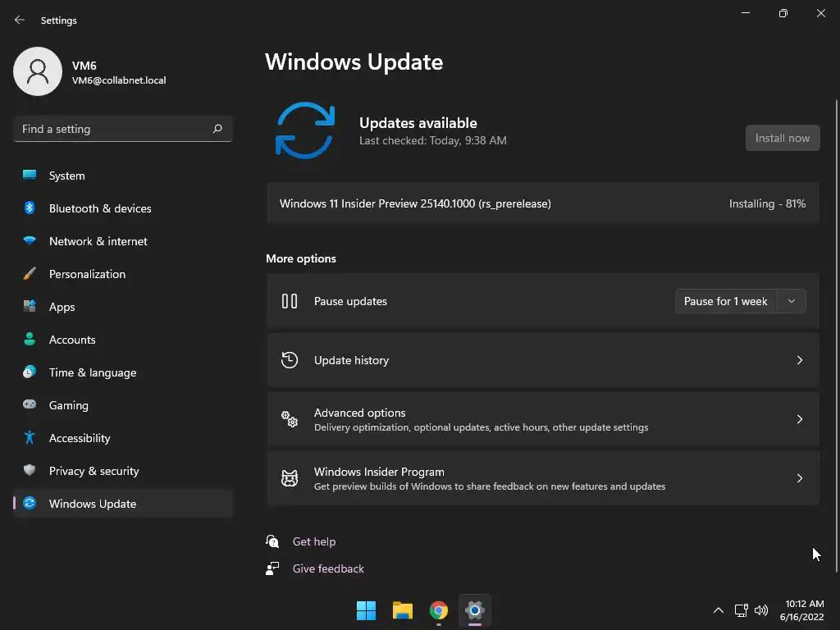Click the Bluetooth icon in sidebar
The width and height of the screenshot is (840, 630).
tap(30, 208)
